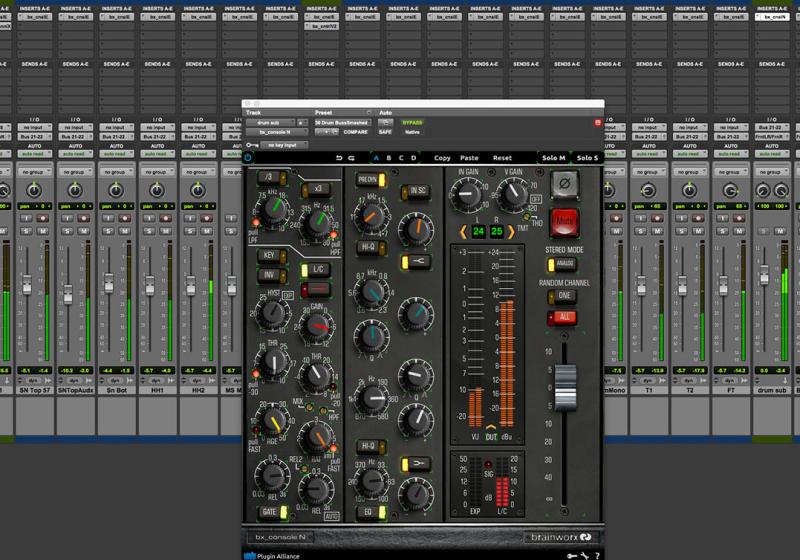Select settings slot D
The image size is (800, 560).
tap(413, 158)
